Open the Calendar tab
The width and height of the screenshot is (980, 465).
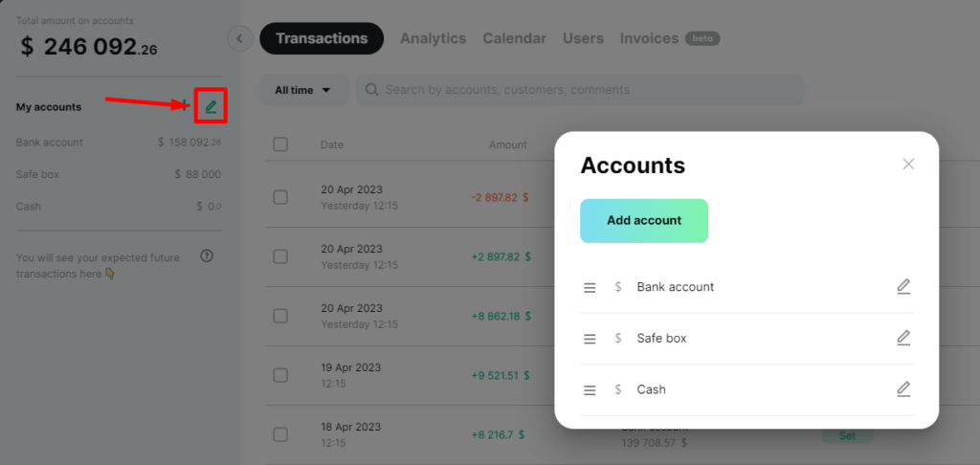pos(514,38)
